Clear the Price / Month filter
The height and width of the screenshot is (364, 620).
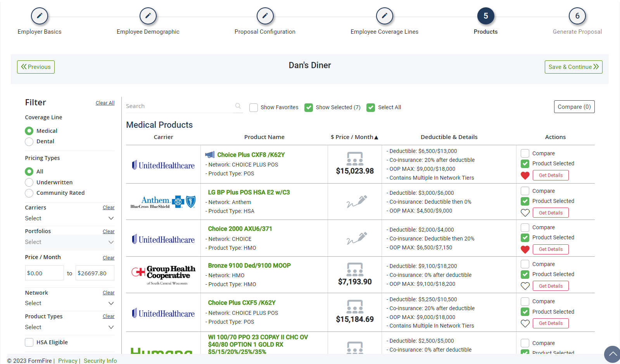tap(109, 258)
